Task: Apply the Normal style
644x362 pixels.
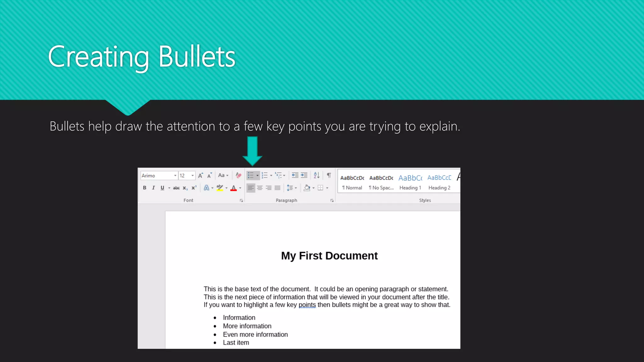Action: coord(352,182)
